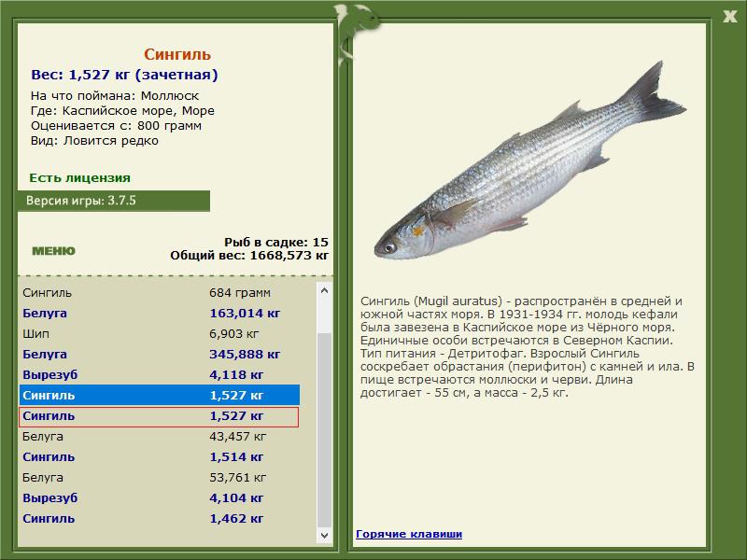This screenshot has width=747, height=560.
Task: Open the Горячие клавиши link
Action: click(409, 534)
